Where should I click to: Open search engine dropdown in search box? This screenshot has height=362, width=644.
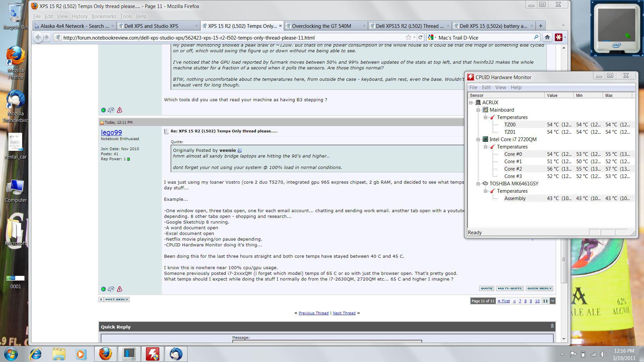coord(432,38)
